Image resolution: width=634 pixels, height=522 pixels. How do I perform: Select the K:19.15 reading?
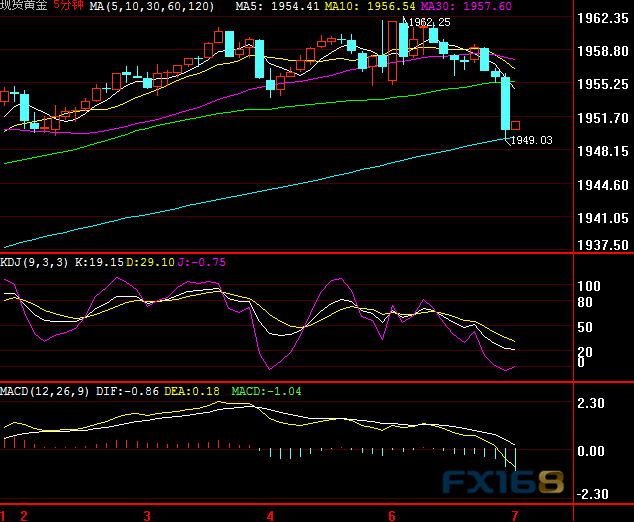[x=99, y=262]
